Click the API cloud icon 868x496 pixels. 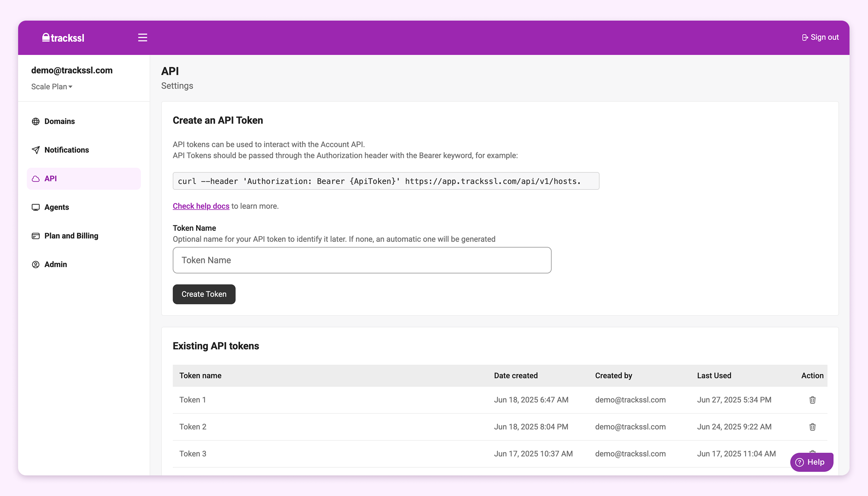coord(35,179)
